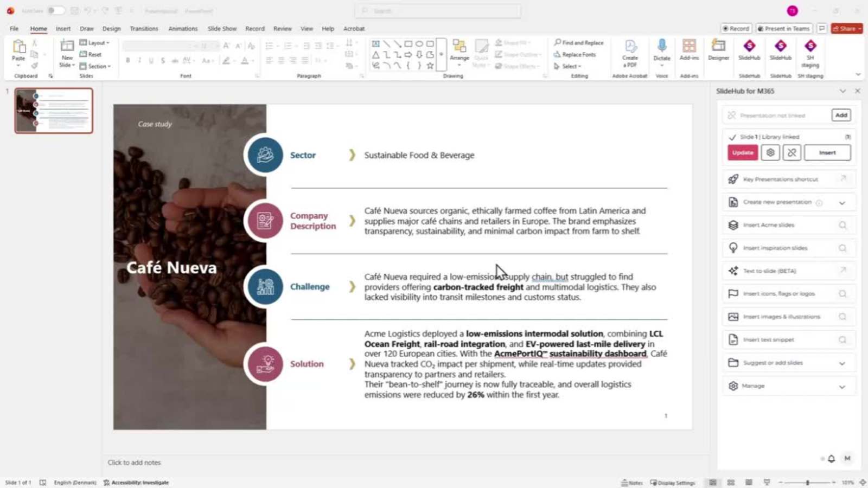Click the Insert Acme slides search icon
Viewport: 868px width, 488px height.
(843, 225)
